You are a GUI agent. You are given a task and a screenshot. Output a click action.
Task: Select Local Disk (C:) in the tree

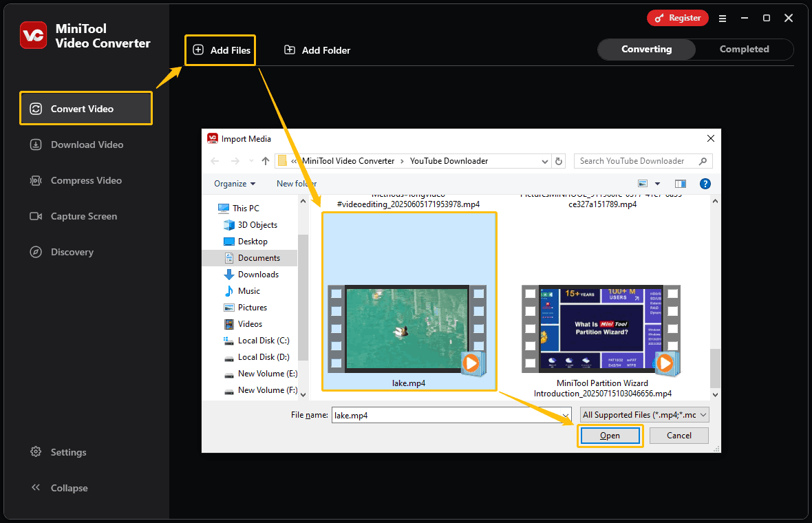point(257,341)
